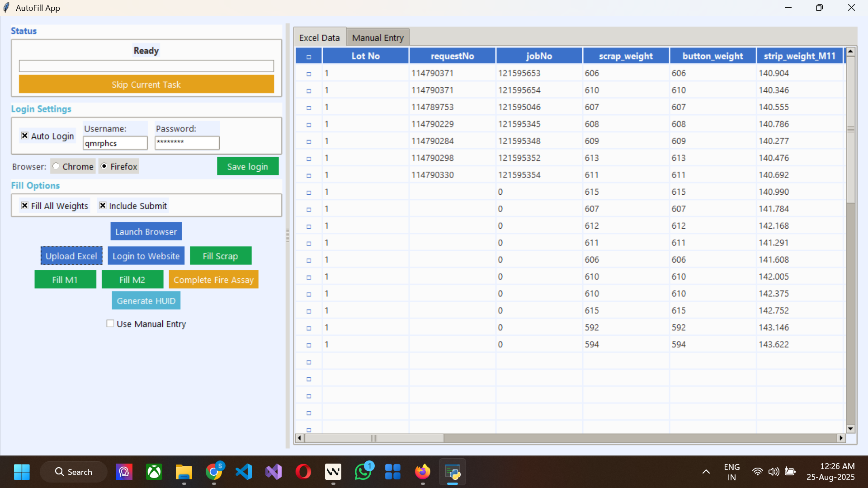Expand hidden system tray icons
This screenshot has height=488, width=868.
(707, 471)
